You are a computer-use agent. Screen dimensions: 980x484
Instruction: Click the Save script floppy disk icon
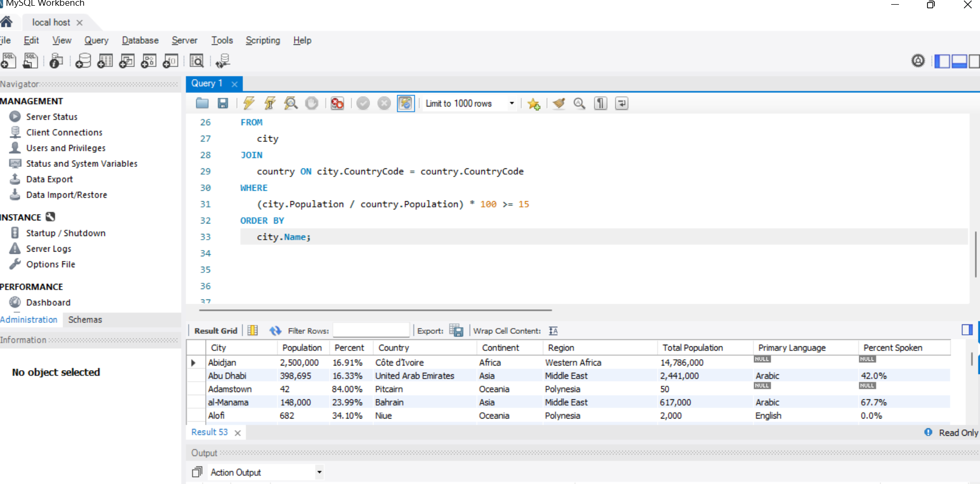223,103
